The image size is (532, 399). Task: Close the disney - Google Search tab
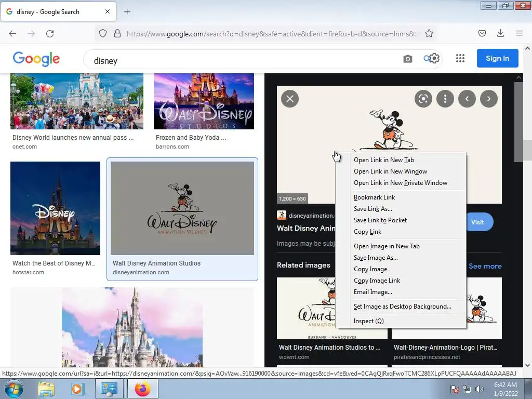(x=108, y=11)
